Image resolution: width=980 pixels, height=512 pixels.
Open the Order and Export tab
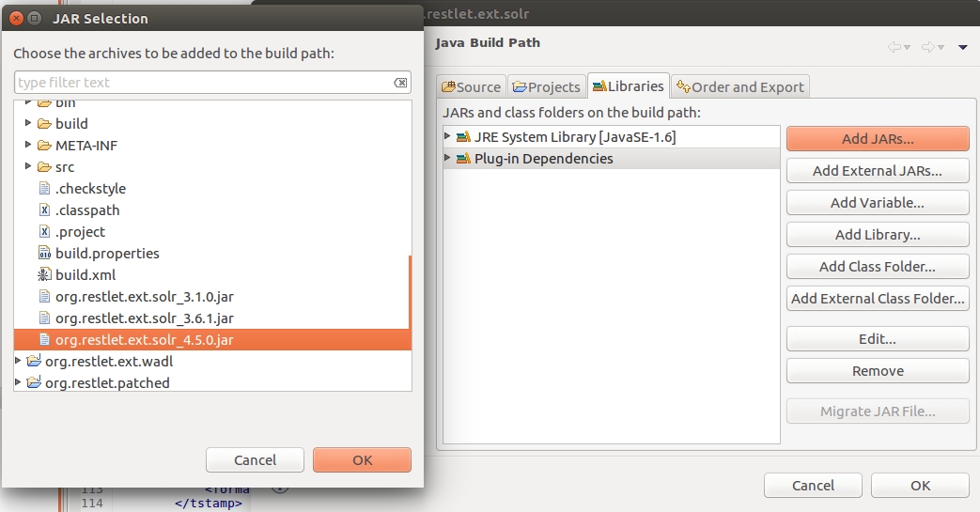(740, 86)
